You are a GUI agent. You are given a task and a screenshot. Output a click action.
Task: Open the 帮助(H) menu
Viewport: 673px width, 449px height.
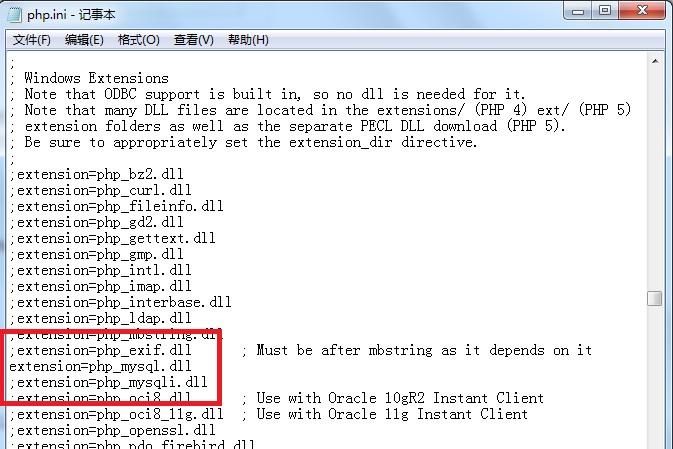(x=249, y=40)
